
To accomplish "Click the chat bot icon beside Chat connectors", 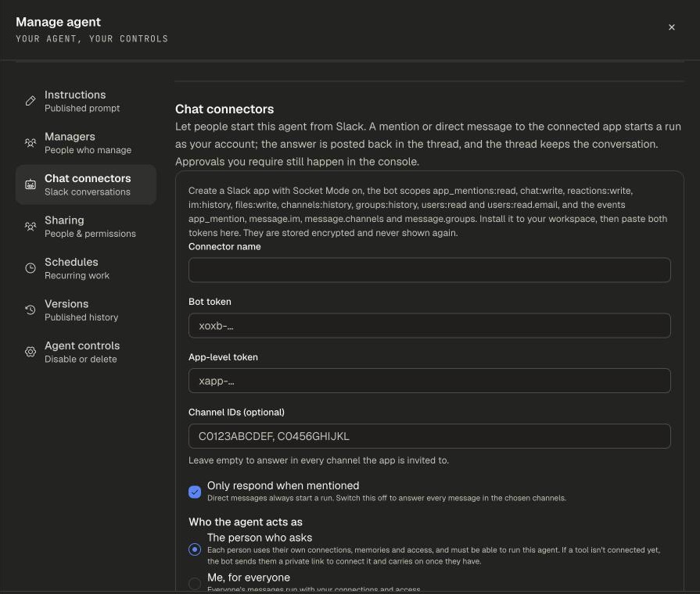I will coord(31,184).
